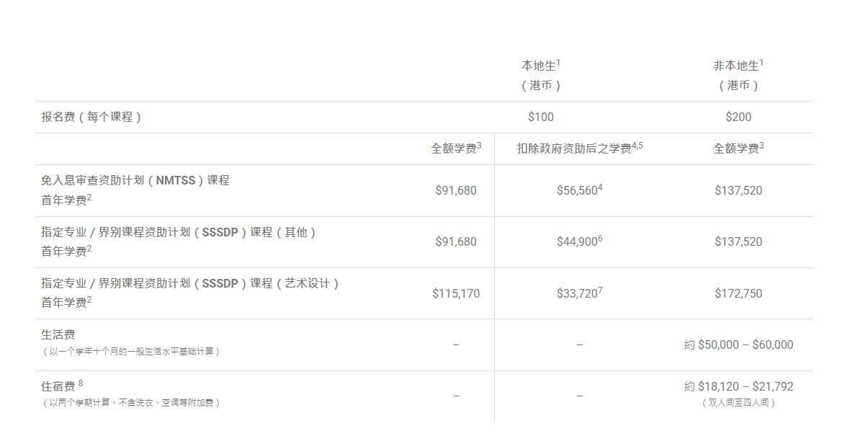The height and width of the screenshot is (436, 868).
Task: Click the 扣除政府资助后之学费 subheader
Action: (x=574, y=148)
